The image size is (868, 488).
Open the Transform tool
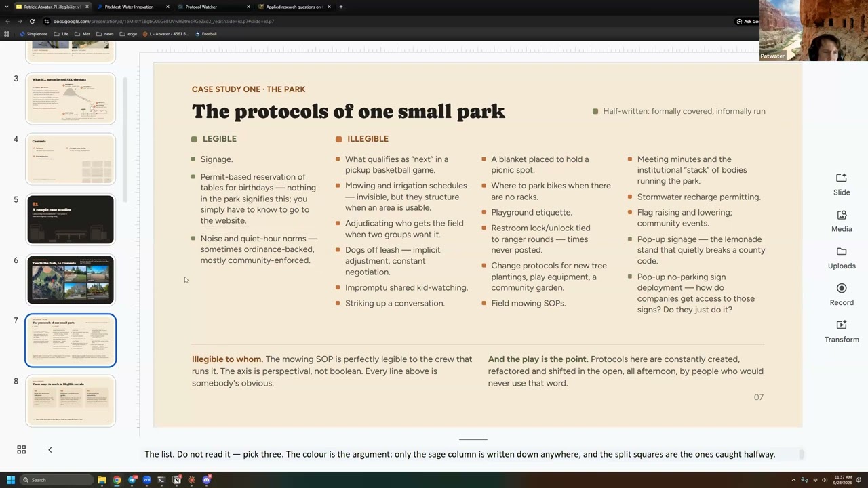tap(842, 331)
